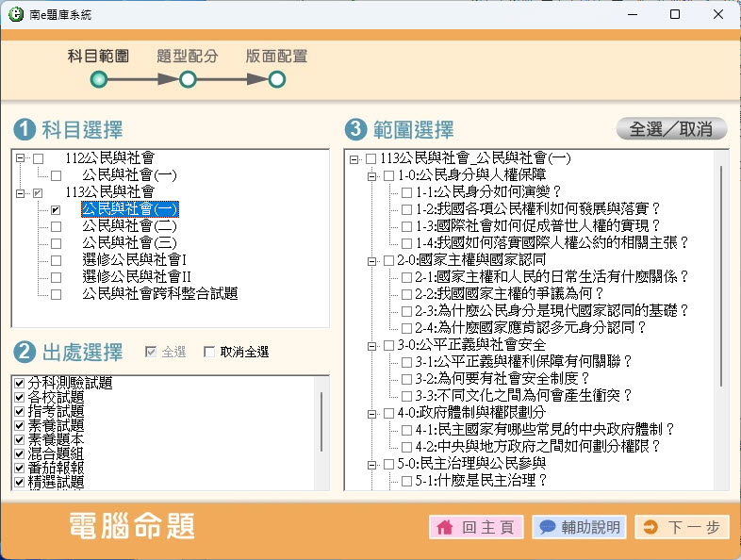This screenshot has width=741, height=560.
Task: Check 4-2:中央與地方政府之間如何劃分權限 checkbox
Action: (x=406, y=447)
